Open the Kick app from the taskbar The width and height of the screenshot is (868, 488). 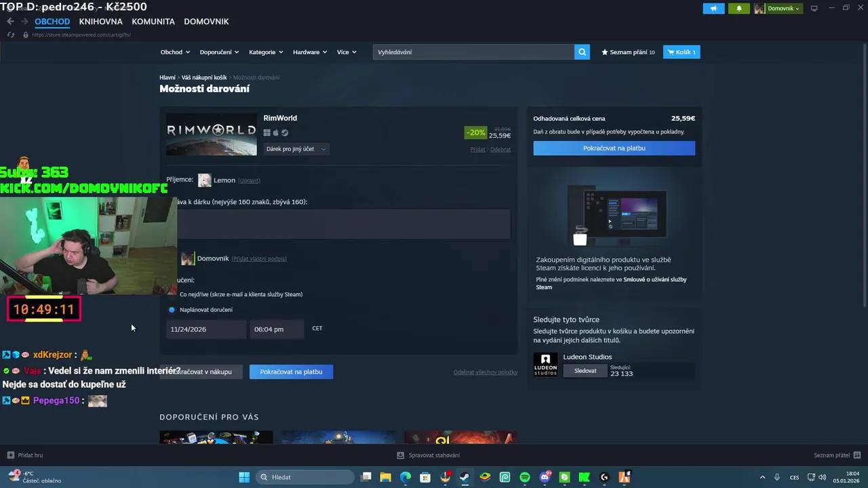click(585, 477)
